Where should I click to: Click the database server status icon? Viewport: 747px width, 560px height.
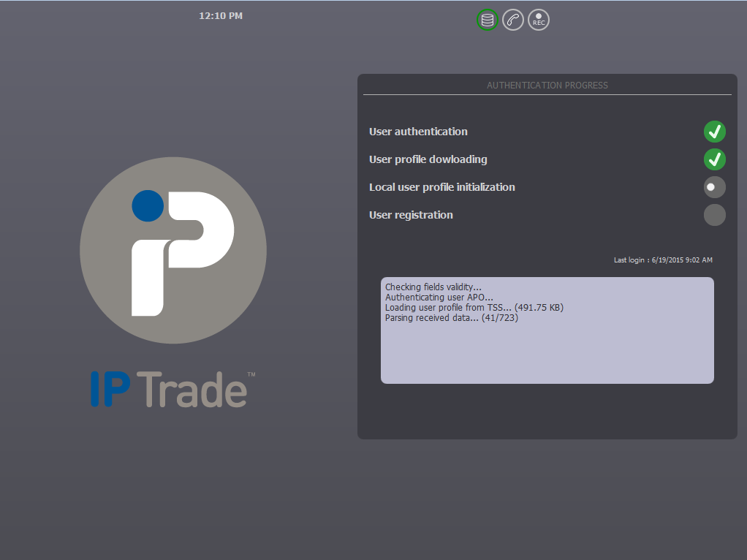click(x=488, y=20)
